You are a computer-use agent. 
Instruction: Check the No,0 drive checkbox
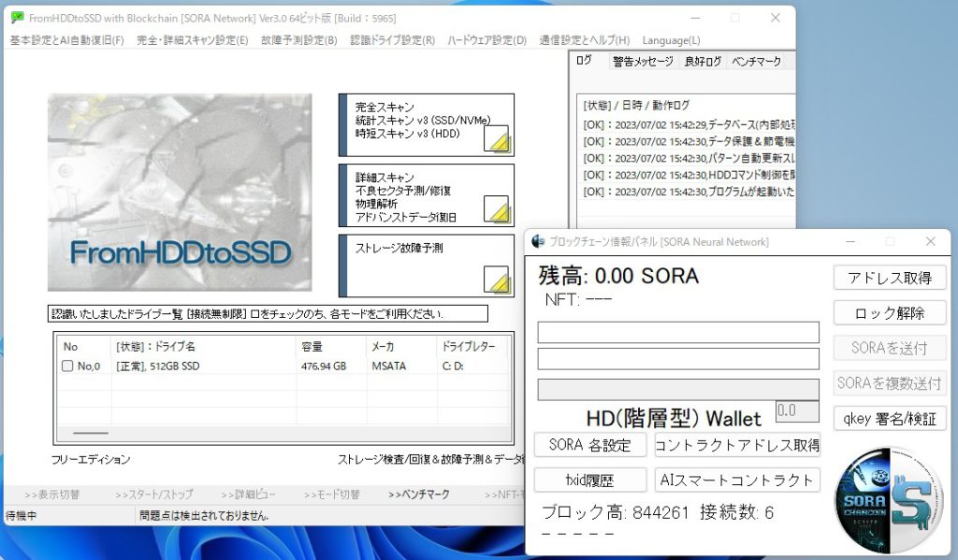pyautogui.click(x=67, y=366)
